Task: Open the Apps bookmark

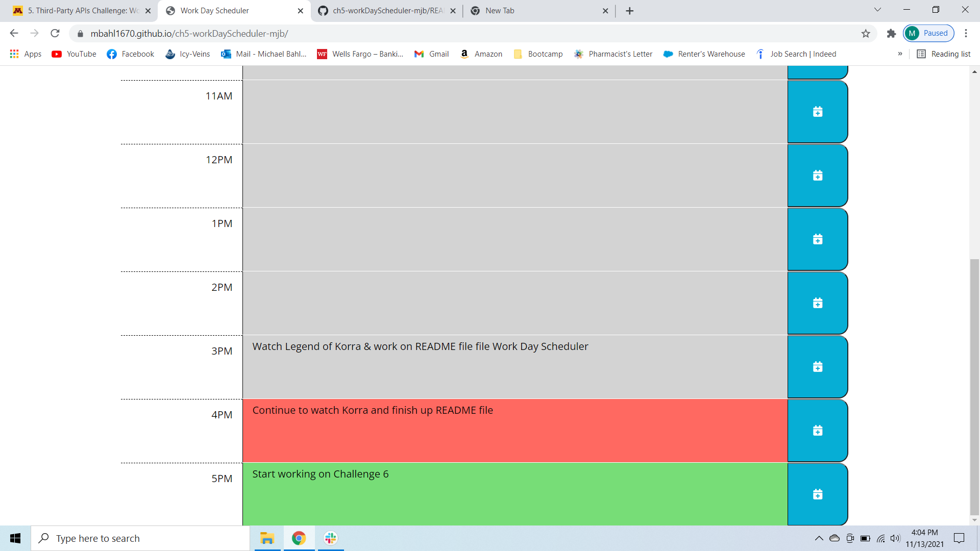Action: click(26, 54)
